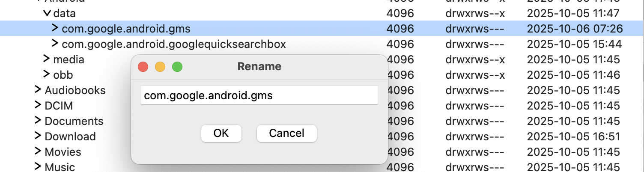Viewport: 644px width, 172px height.
Task: Expand the com.google.android.googlequicksearchbox folder
Action: [x=55, y=44]
